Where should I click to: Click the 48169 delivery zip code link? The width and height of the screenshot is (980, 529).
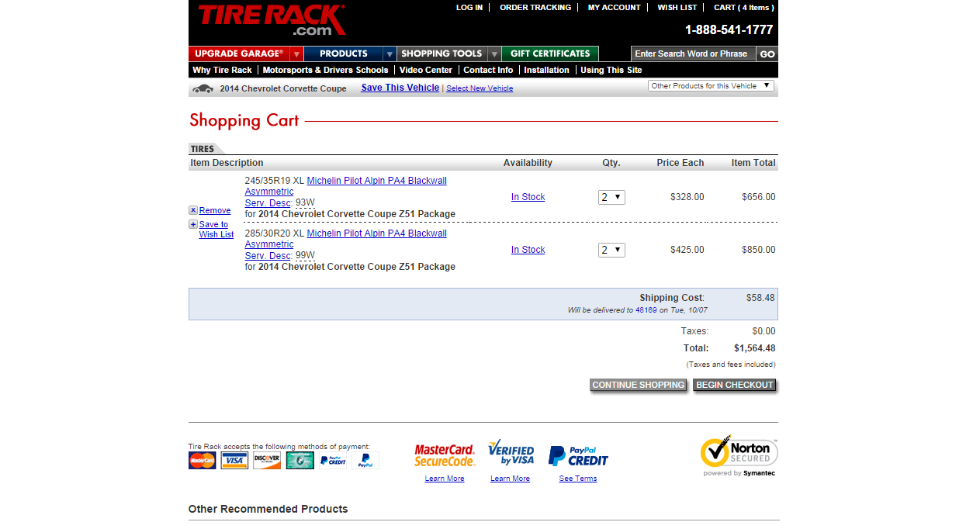[646, 310]
